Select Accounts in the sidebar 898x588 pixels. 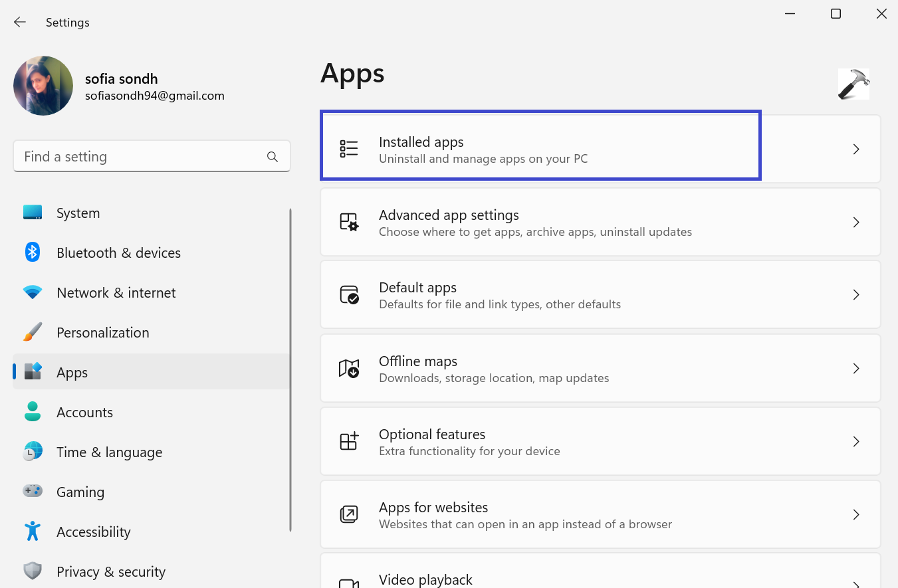click(84, 413)
